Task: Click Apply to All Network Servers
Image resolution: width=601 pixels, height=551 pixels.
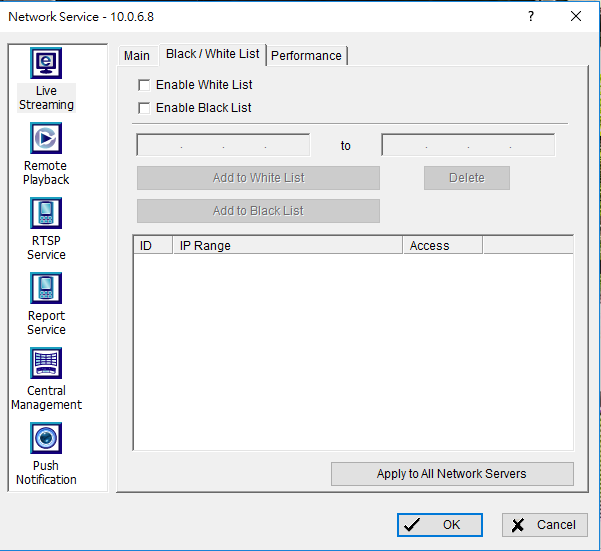Action: click(452, 474)
